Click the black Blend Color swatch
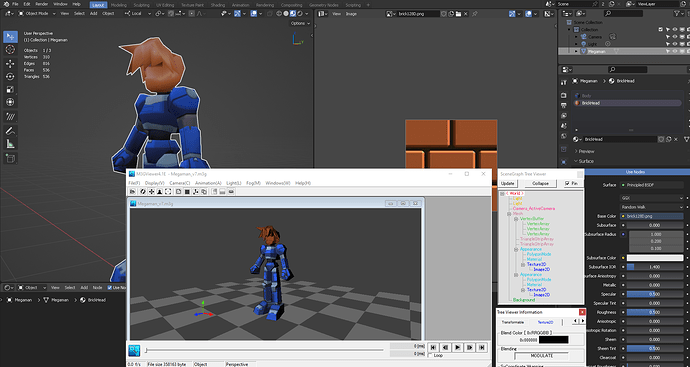Image resolution: width=690 pixels, height=367 pixels. point(554,340)
